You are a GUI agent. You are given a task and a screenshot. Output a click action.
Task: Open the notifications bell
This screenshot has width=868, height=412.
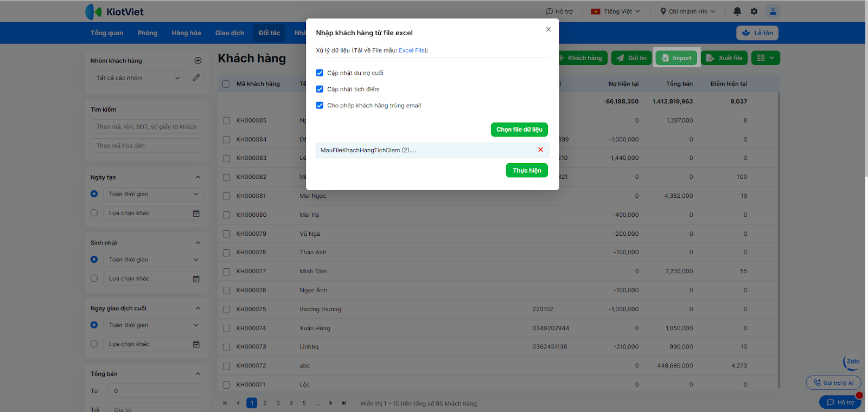tap(737, 11)
